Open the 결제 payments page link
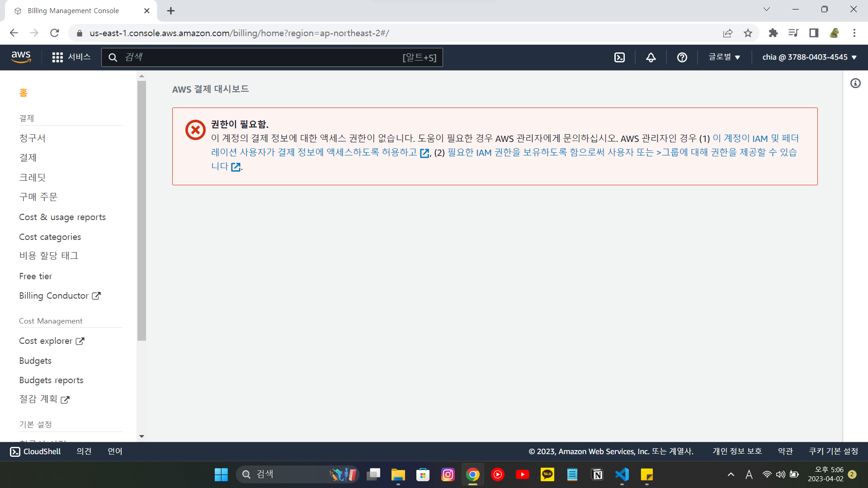 (28, 158)
